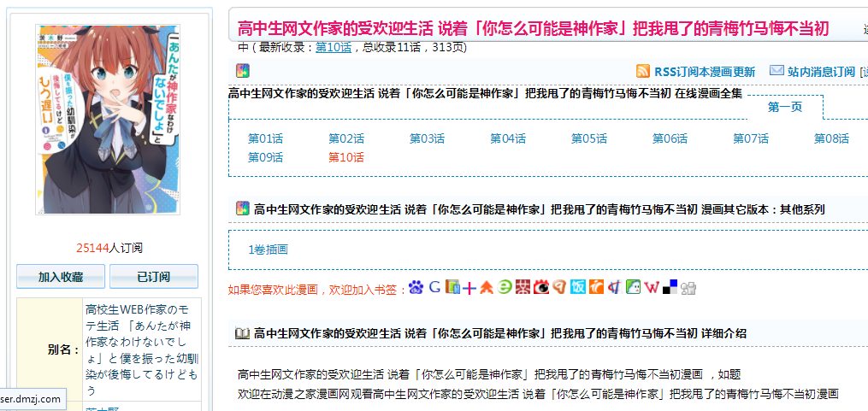
Task: Click the 已订阅 button
Action: pyautogui.click(x=153, y=277)
